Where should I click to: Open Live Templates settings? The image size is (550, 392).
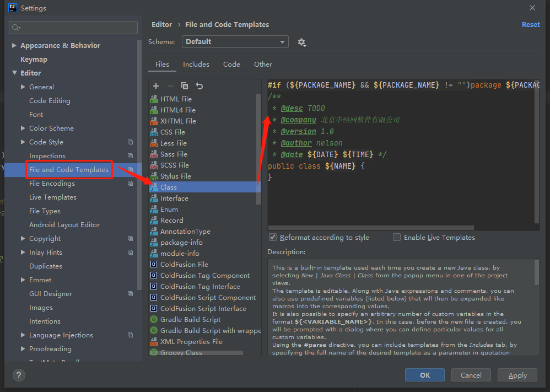tap(53, 197)
